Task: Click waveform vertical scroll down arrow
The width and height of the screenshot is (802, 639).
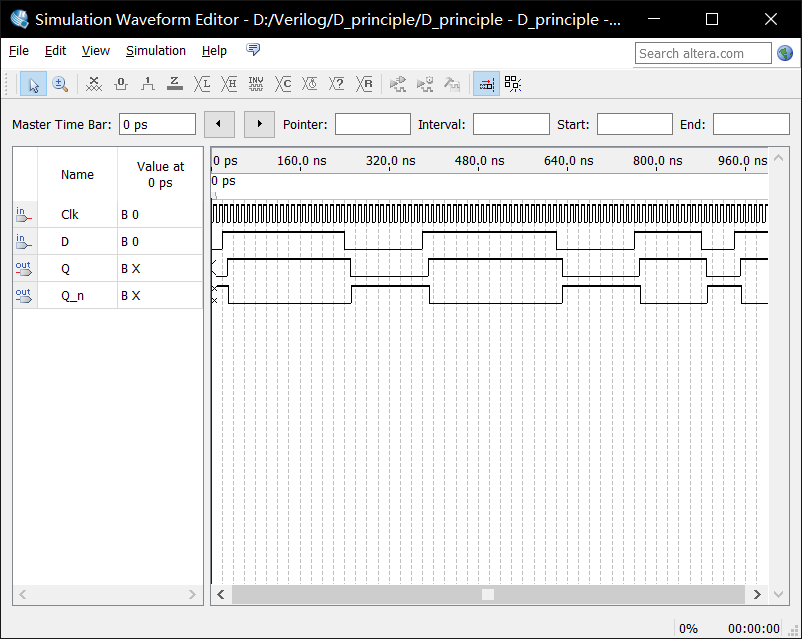Action: point(778,594)
